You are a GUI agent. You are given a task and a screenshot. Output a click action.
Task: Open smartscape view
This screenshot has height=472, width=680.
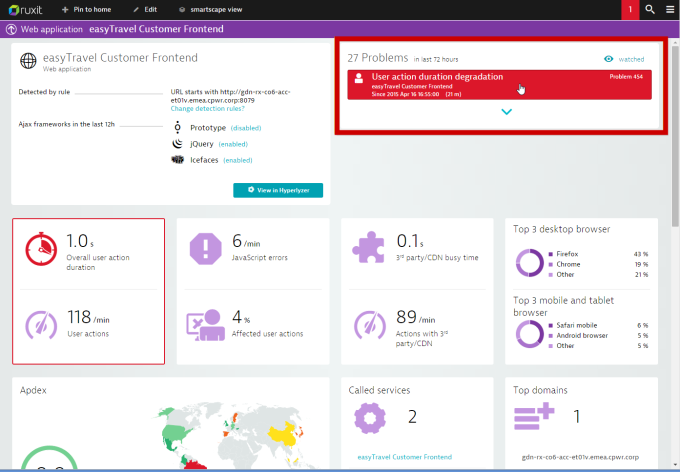[211, 10]
